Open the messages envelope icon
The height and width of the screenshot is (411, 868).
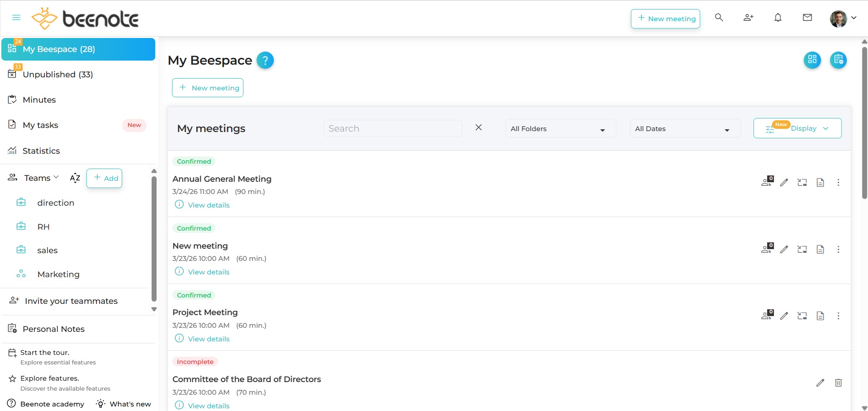click(x=807, y=18)
